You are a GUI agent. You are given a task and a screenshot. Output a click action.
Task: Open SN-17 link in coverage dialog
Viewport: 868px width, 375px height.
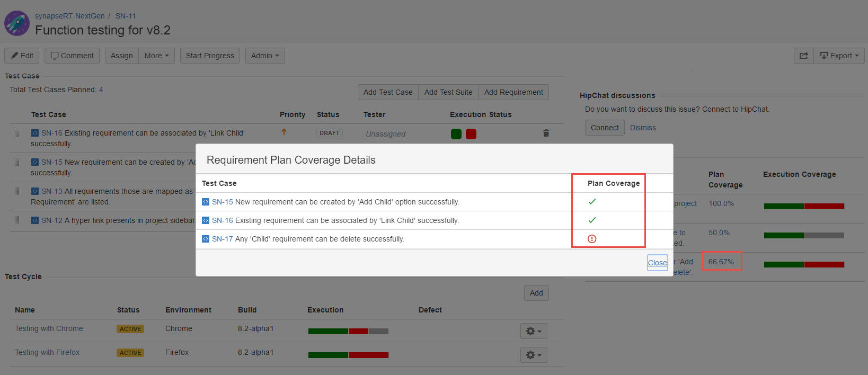(x=223, y=239)
